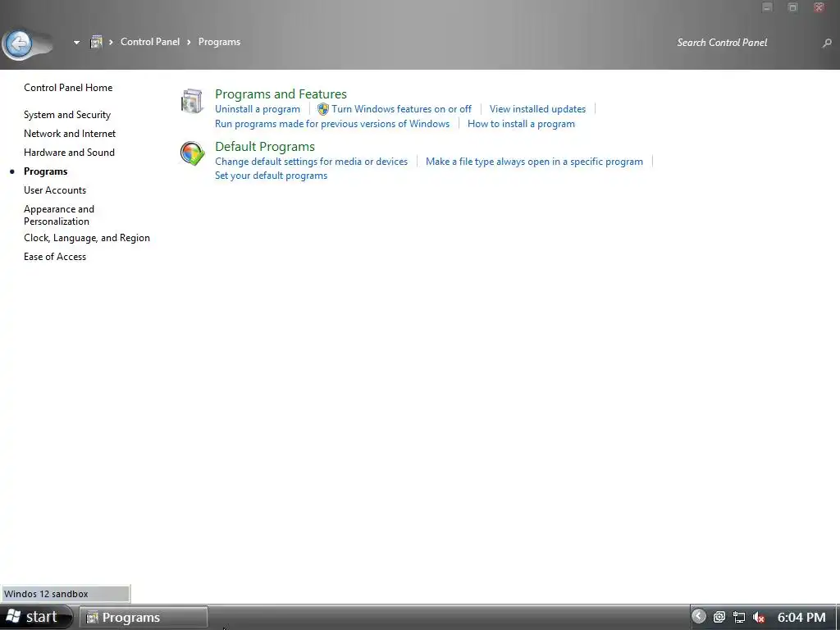
Task: Open User Accounts category
Action: 55,190
